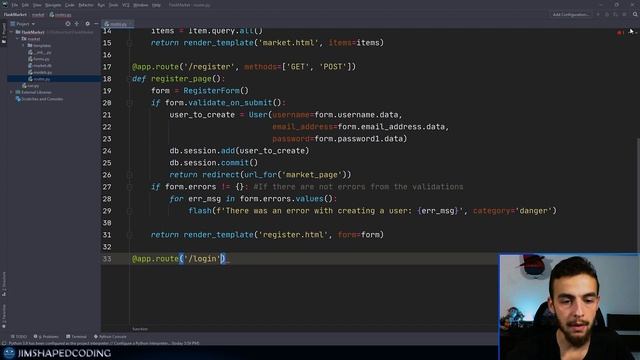The height and width of the screenshot is (360, 640).
Task: Open Project panel settings gear
Action: coord(87,24)
